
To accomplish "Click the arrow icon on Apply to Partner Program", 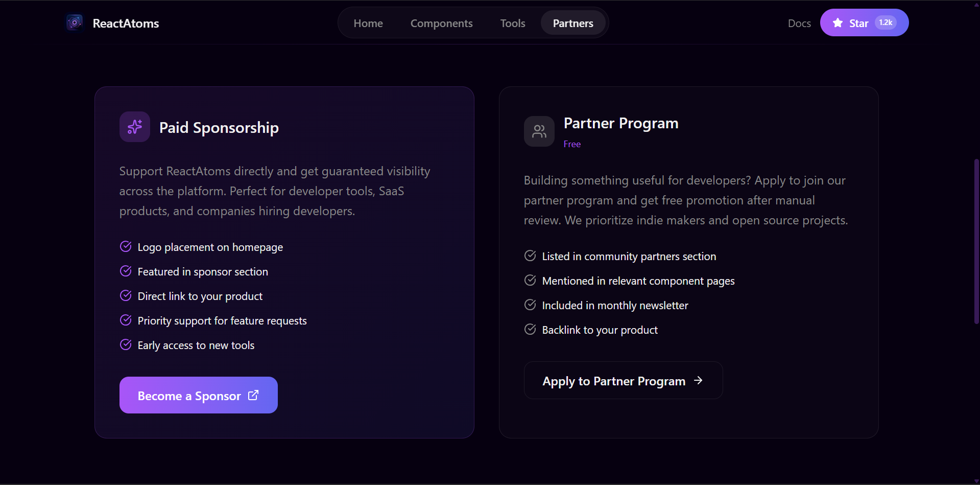I will (x=698, y=380).
